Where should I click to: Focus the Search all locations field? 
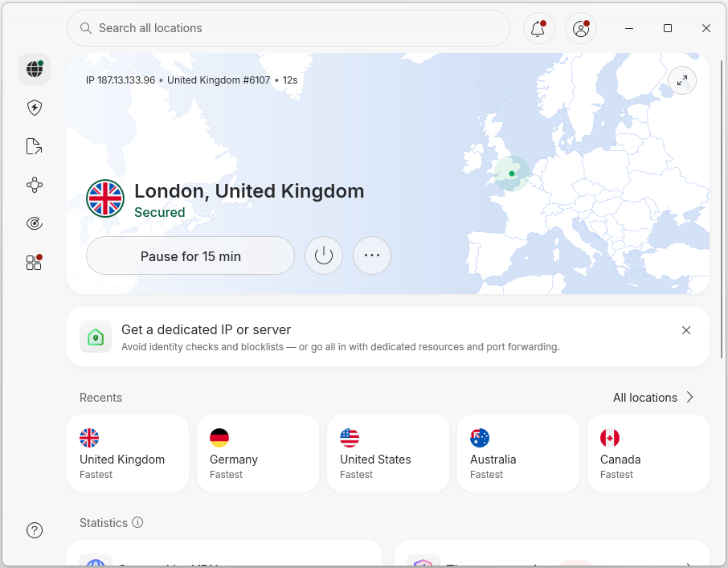pos(288,28)
